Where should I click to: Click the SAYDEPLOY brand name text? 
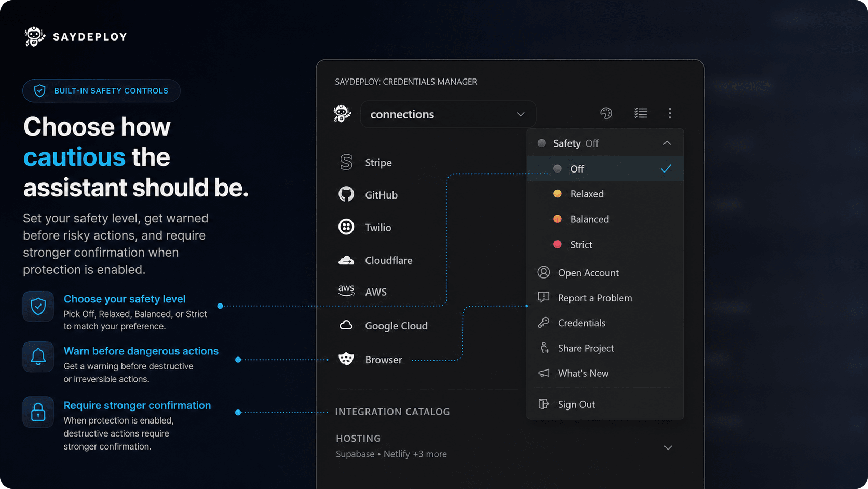click(x=90, y=37)
